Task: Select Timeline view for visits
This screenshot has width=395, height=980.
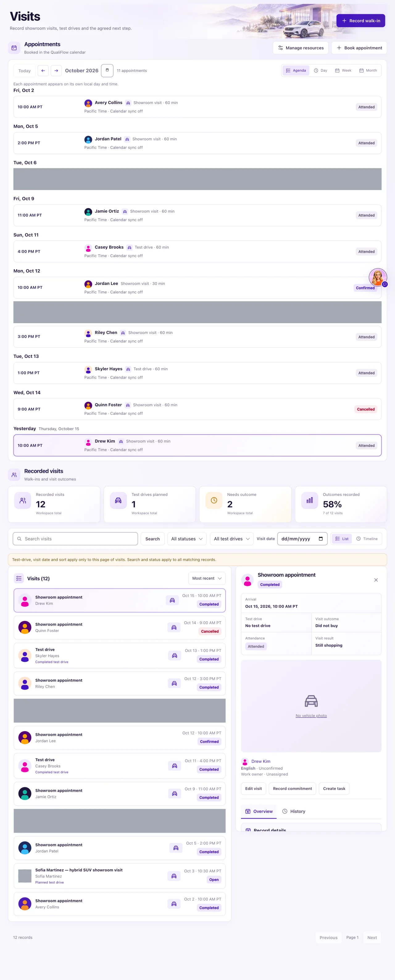Action: point(367,539)
